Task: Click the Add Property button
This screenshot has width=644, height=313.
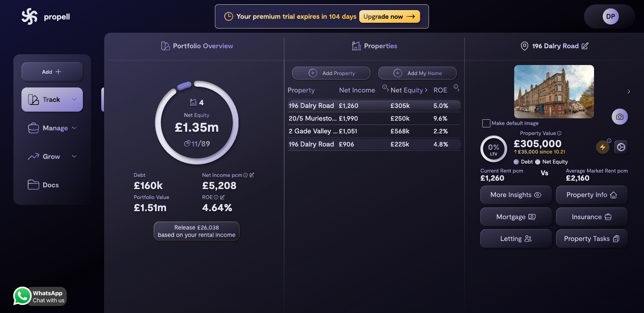Action: (x=331, y=73)
